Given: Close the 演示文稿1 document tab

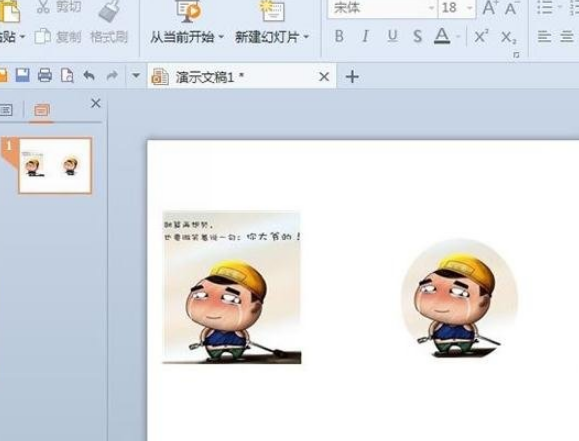Looking at the screenshot, I should [x=324, y=77].
